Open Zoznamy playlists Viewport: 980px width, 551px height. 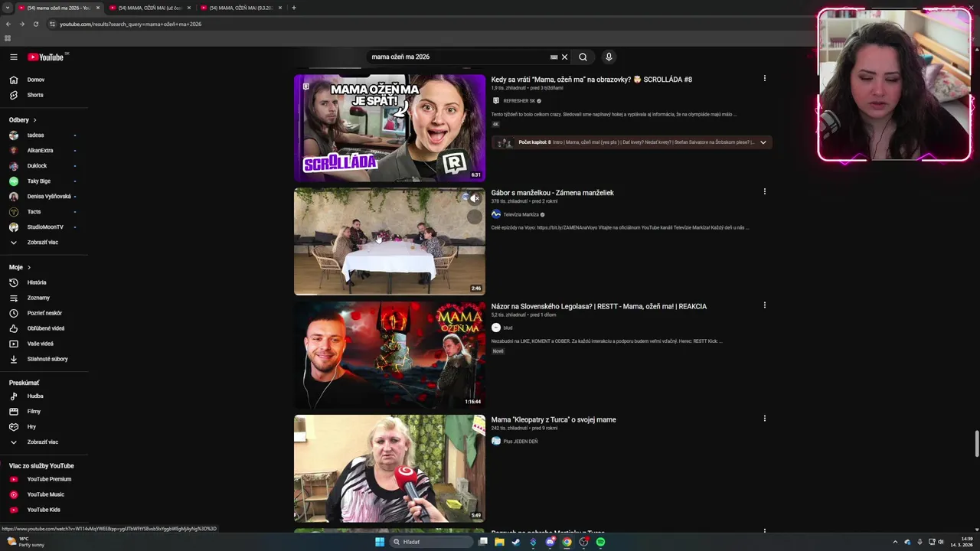tap(38, 298)
